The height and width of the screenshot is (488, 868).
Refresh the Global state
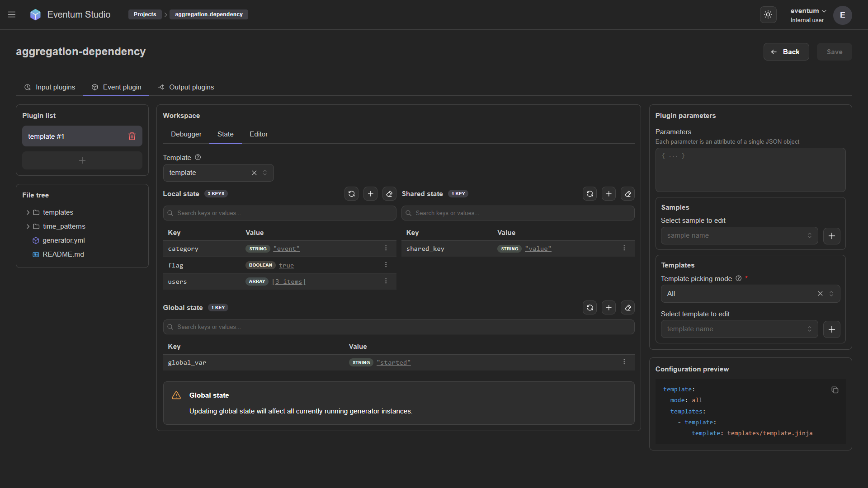point(590,308)
